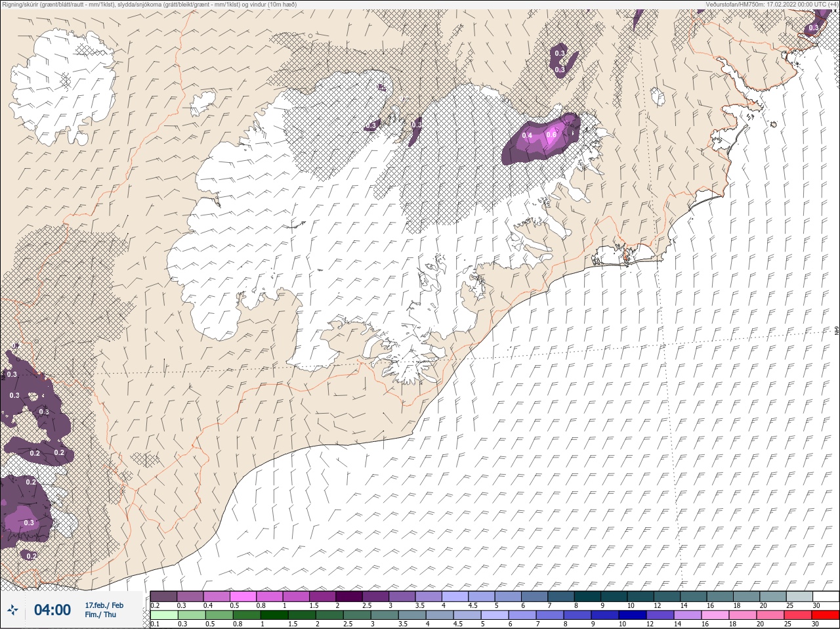This screenshot has height=629, width=840.
Task: Pick the dark green 1 swatch in the bottom legend
Action: click(x=274, y=616)
